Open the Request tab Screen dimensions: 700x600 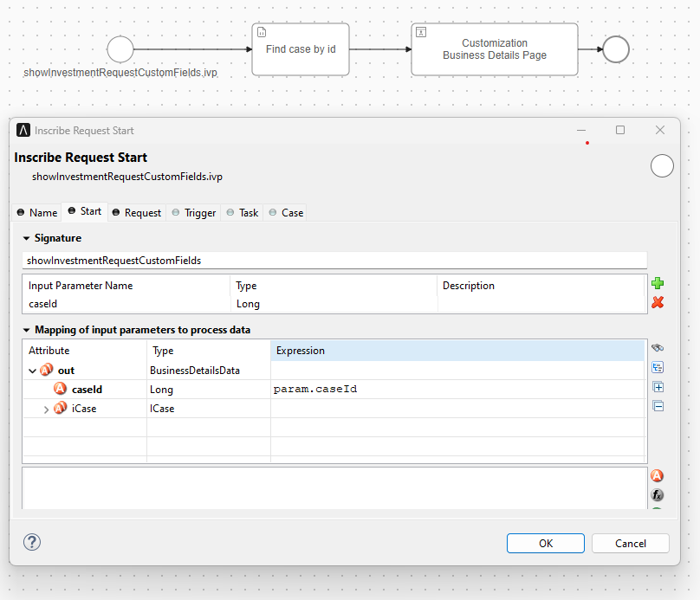click(x=136, y=212)
